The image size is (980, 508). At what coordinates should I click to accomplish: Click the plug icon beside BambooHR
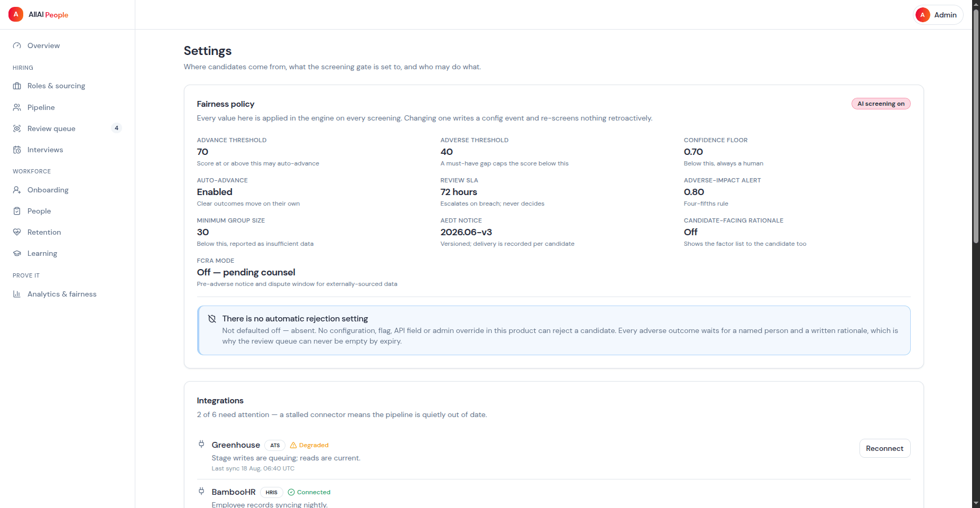[x=201, y=491]
